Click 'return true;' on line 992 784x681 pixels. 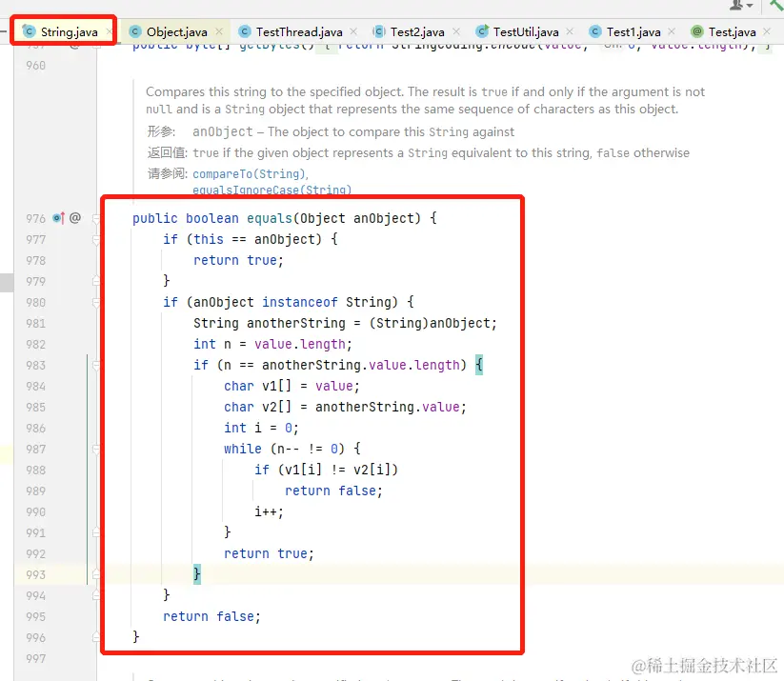[x=269, y=553]
